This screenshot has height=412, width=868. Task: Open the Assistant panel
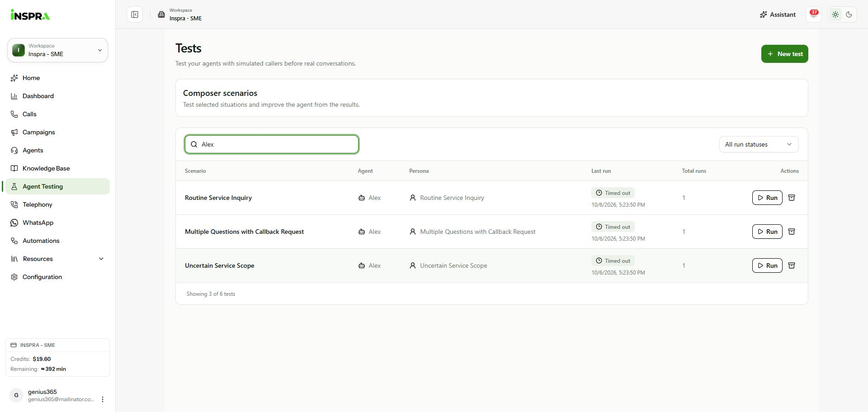(x=778, y=14)
